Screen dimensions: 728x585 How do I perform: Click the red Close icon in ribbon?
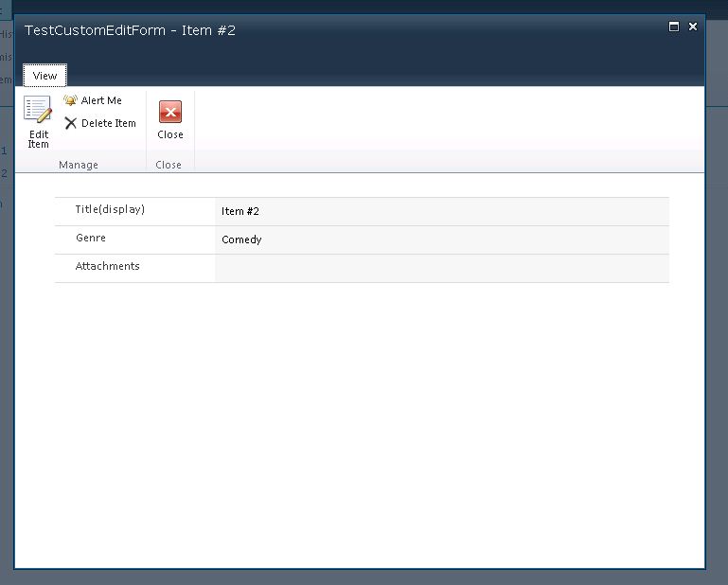pyautogui.click(x=170, y=112)
